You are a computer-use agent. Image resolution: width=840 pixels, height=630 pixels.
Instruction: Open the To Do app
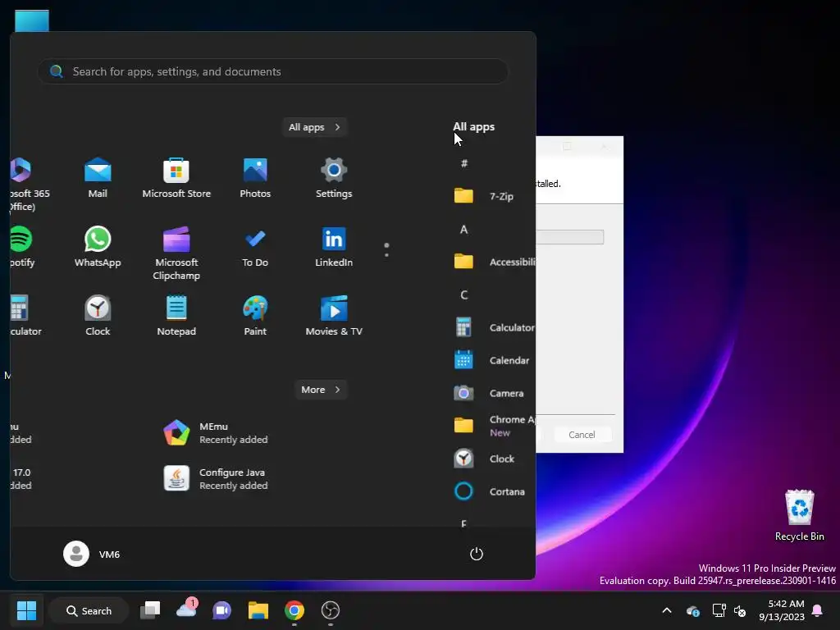click(255, 247)
